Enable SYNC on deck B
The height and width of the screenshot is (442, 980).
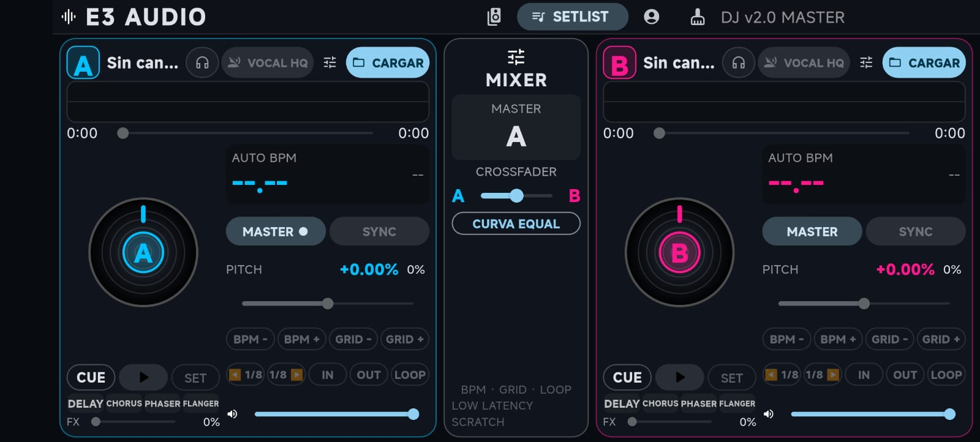[916, 231]
